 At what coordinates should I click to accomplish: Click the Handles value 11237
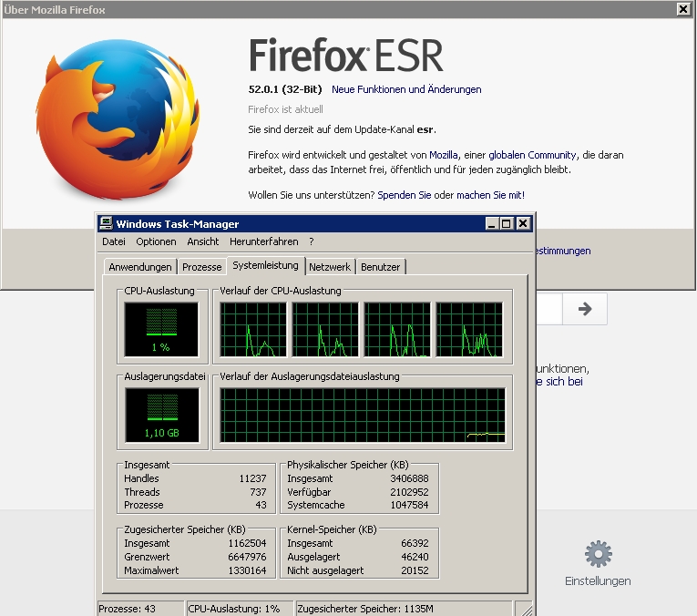click(253, 478)
